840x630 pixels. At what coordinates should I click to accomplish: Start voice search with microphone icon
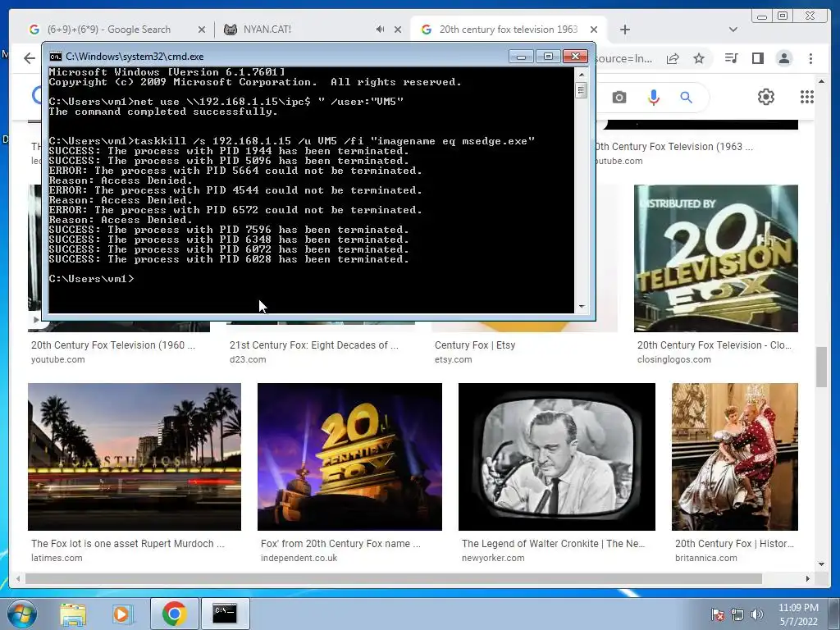(654, 98)
